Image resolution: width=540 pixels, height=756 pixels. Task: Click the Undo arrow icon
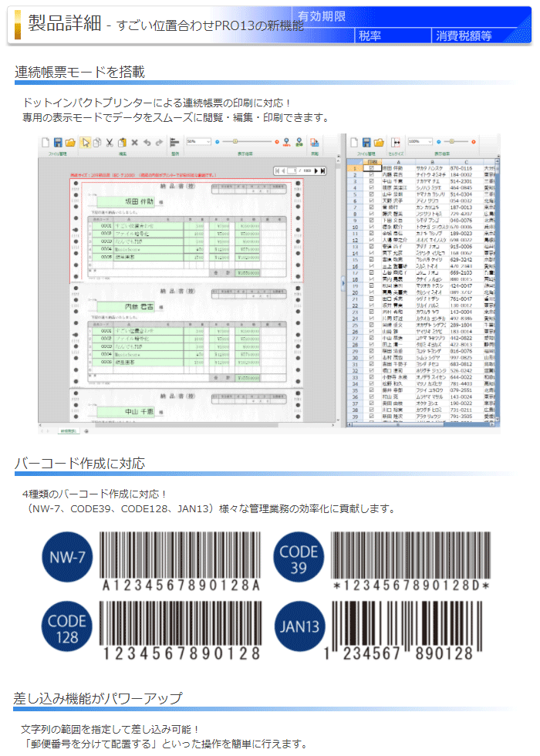point(147,142)
